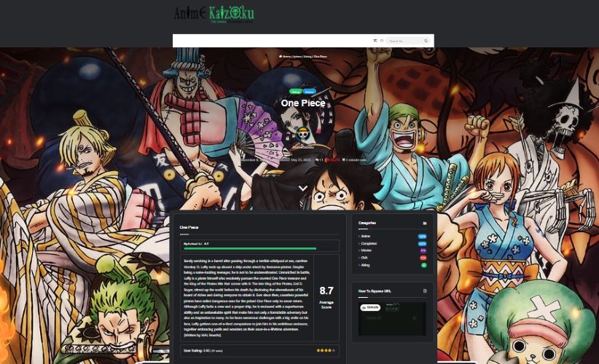Click the down chevron scroll arrow
Image resolution: width=599 pixels, height=364 pixels.
coord(303,188)
